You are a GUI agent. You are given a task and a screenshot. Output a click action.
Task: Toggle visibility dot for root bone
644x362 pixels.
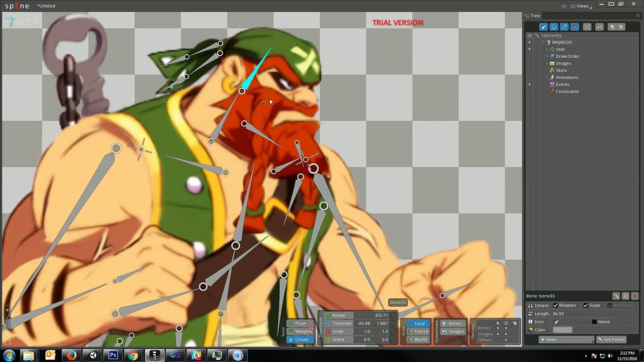click(x=530, y=49)
